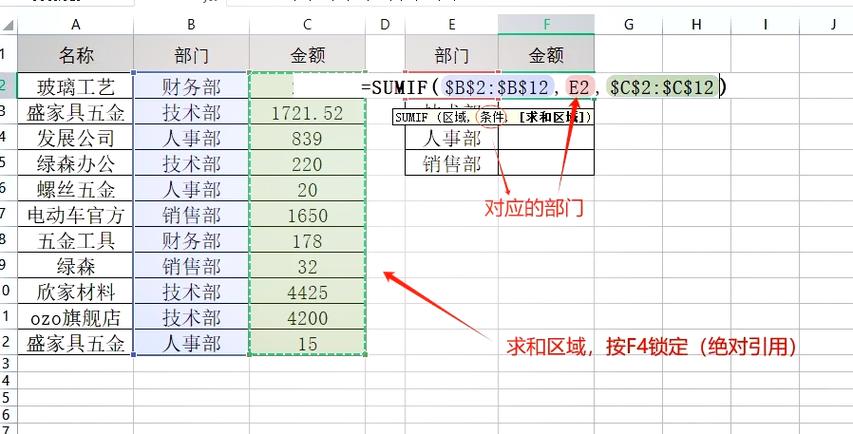Click the [求和区域] argument in the function tooltip
The height and width of the screenshot is (434, 853).
pyautogui.click(x=551, y=117)
